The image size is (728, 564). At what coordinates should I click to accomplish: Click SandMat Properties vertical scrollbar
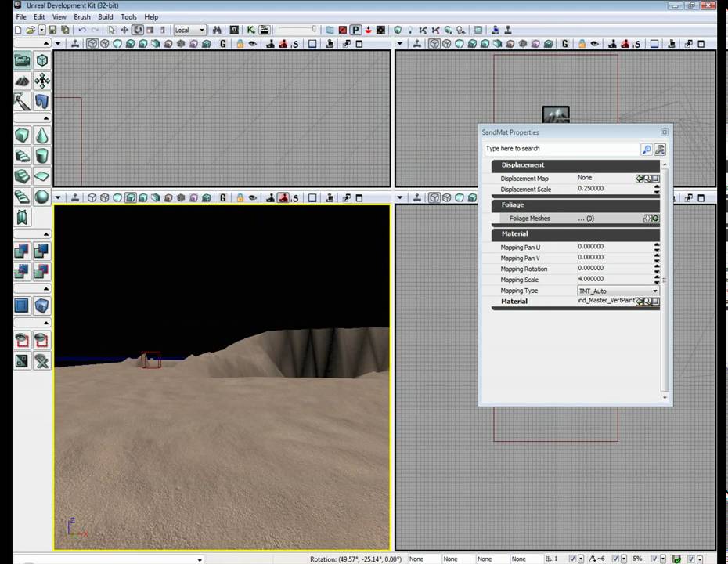pyautogui.click(x=665, y=282)
